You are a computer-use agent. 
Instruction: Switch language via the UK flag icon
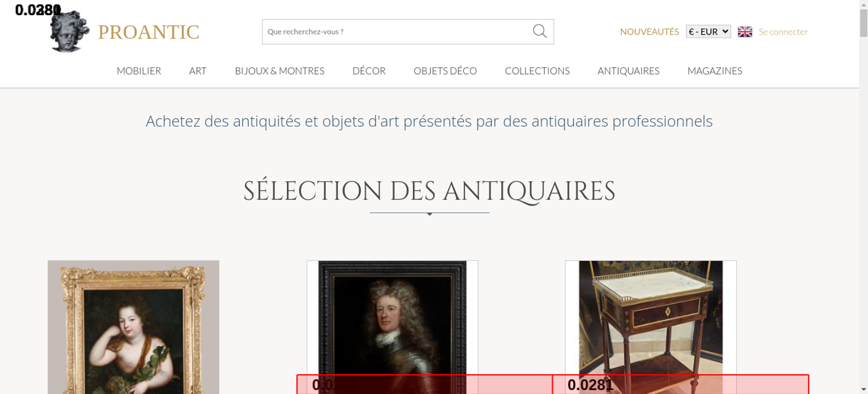745,32
